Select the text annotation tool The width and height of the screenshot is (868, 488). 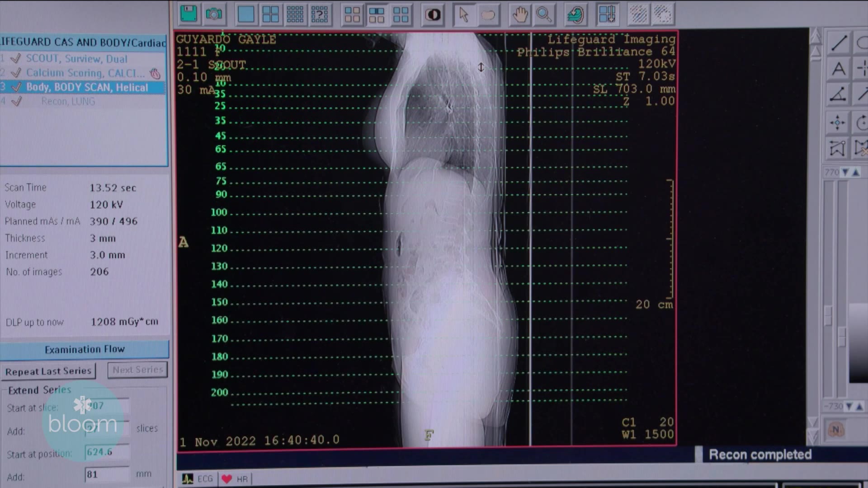(839, 69)
